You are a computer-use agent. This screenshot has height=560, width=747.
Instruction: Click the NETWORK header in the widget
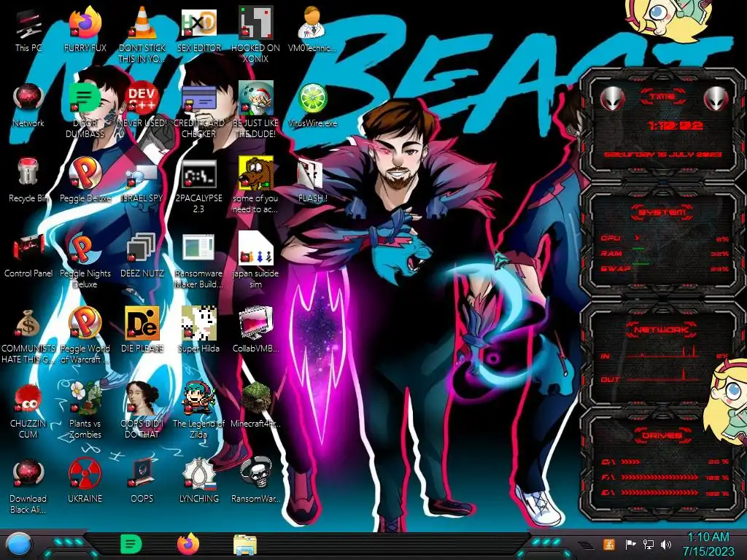point(662,329)
